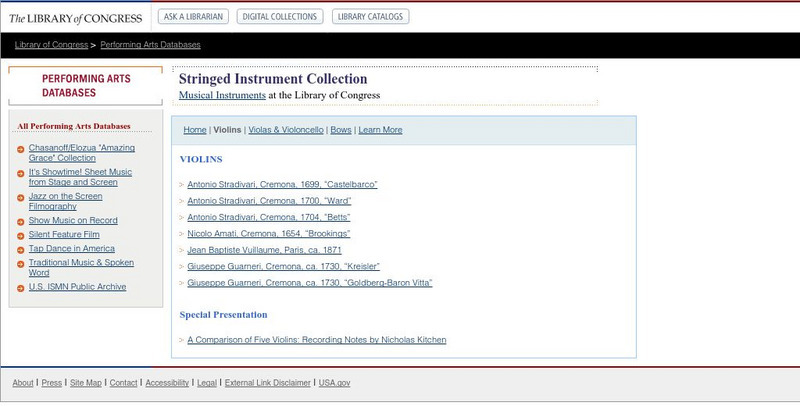Open Silent Feature Film link
800x406 pixels.
tap(64, 235)
